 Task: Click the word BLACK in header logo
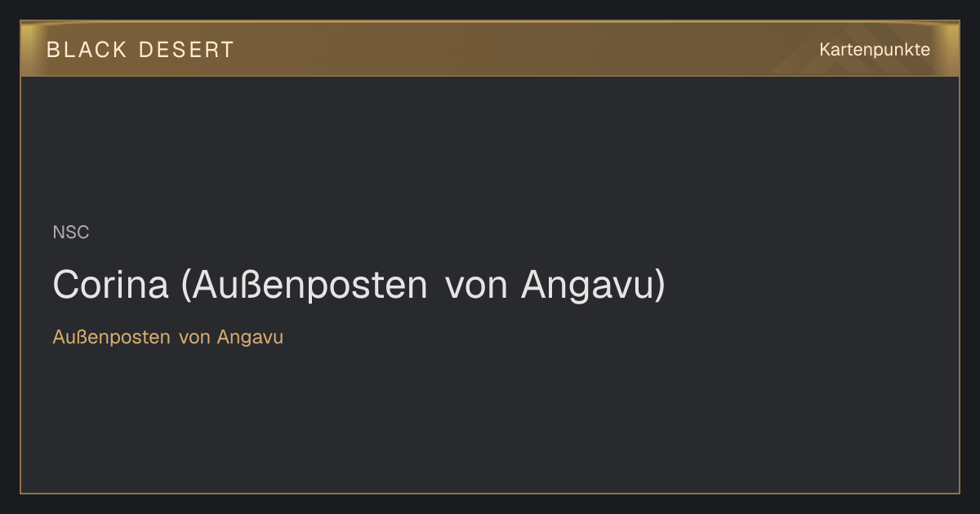click(x=87, y=50)
